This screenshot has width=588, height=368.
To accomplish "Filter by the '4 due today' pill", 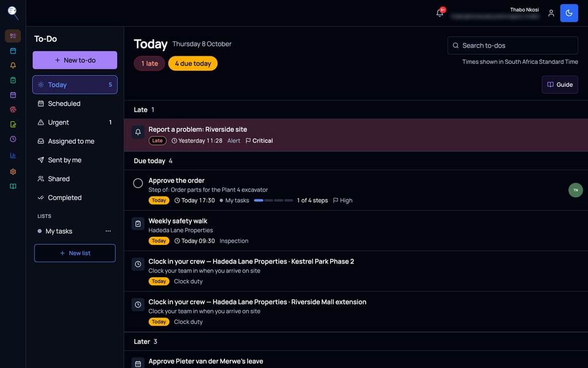I will click(193, 63).
